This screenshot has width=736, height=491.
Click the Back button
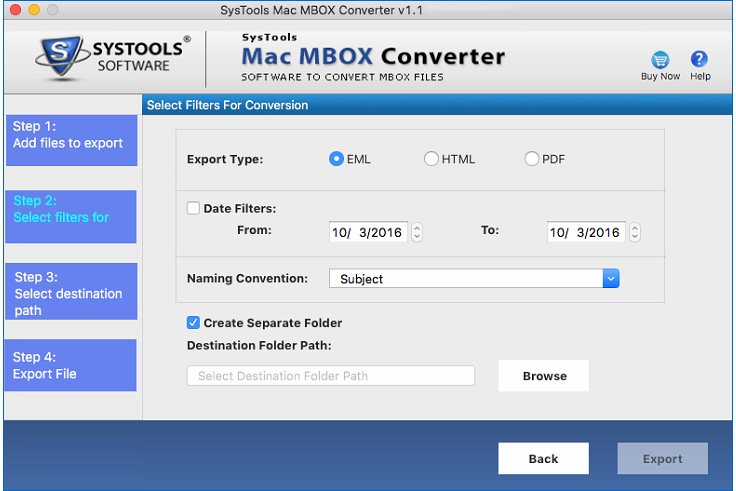[543, 459]
